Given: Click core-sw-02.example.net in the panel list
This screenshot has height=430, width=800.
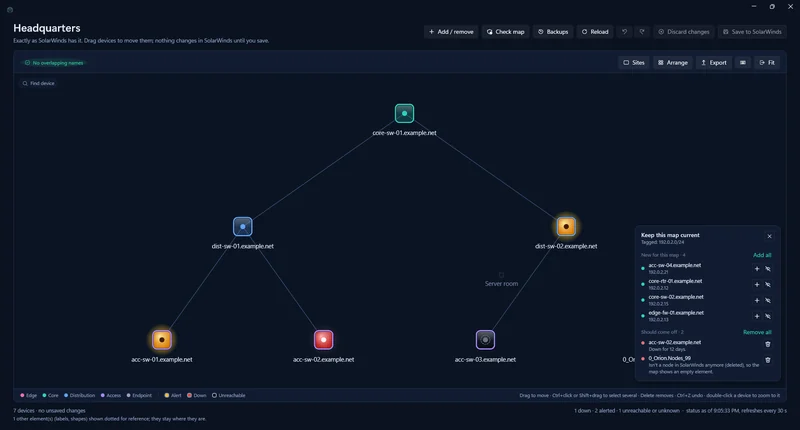Looking at the screenshot, I should coord(676,297).
